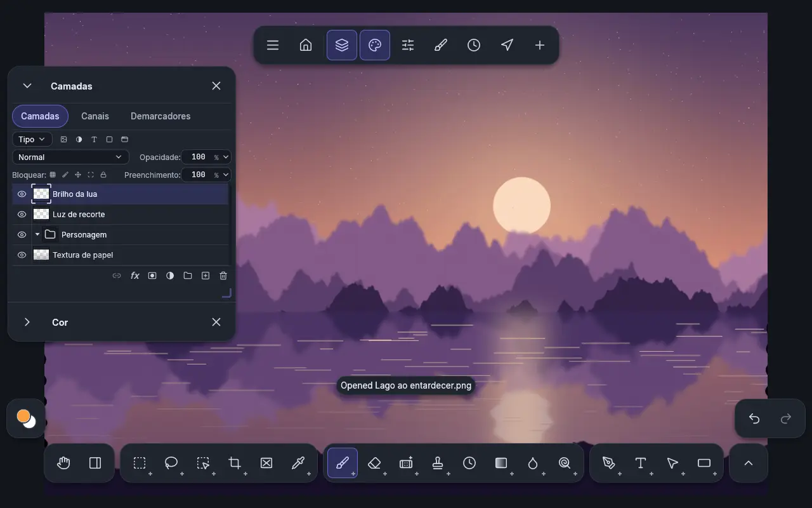Expand the Cor panel chevron
812x508 pixels.
27,323
